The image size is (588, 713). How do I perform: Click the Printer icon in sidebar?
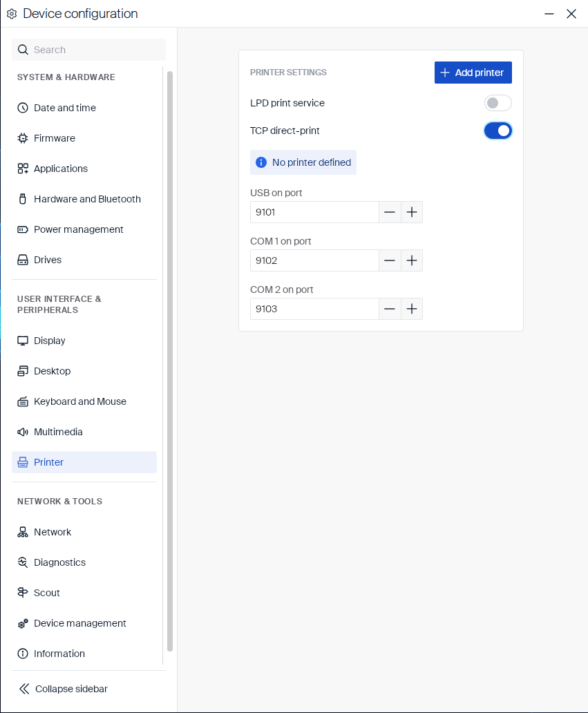[x=23, y=462]
